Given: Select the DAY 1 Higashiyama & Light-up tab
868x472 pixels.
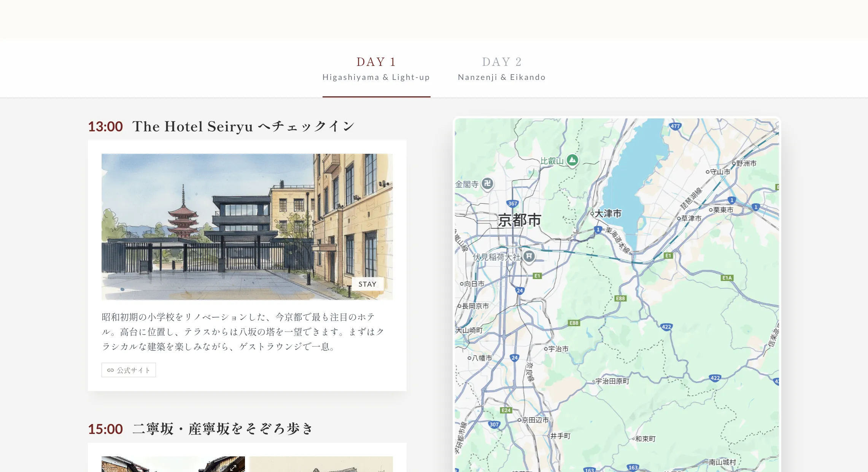Looking at the screenshot, I should (376, 69).
